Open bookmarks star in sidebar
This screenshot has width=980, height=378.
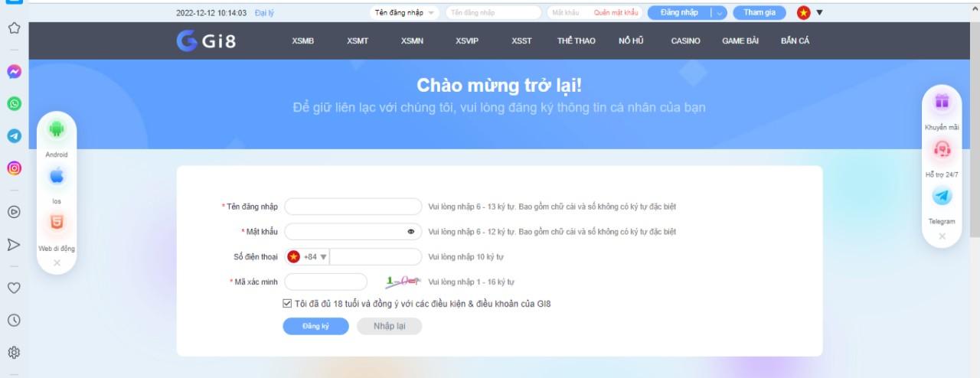tap(14, 28)
